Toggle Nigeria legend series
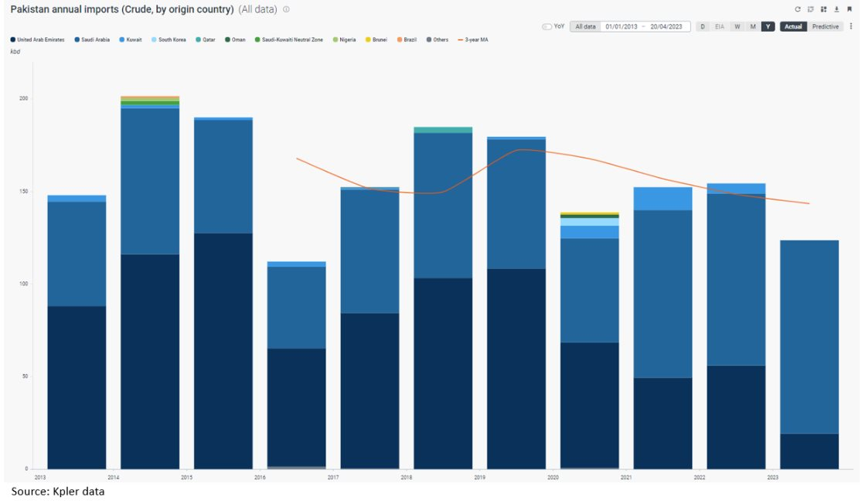This screenshot has height=504, width=862. (344, 39)
